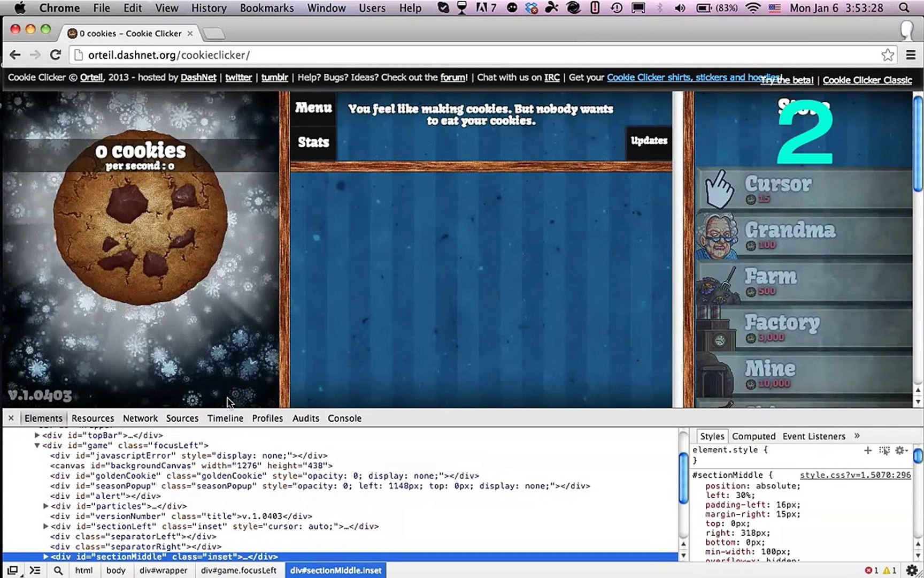Switch to the Profiles DevTools tab
Image resolution: width=924 pixels, height=578 pixels.
coord(267,419)
